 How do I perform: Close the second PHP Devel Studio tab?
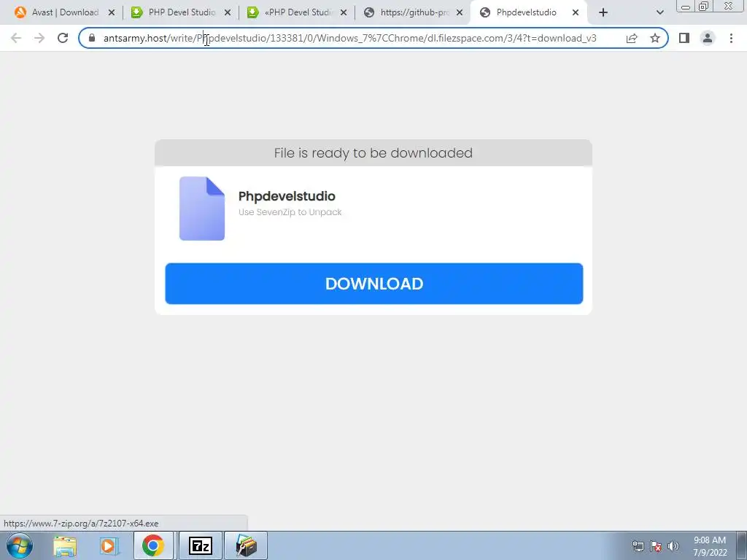228,12
